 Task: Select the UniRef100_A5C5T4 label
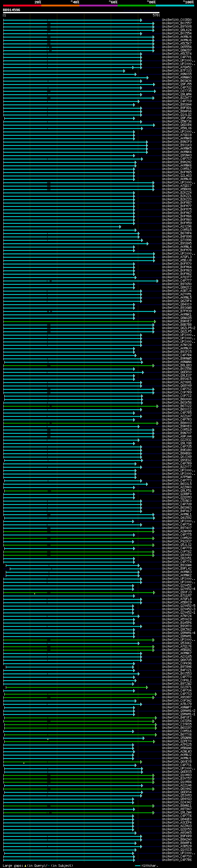tap(177, 54)
